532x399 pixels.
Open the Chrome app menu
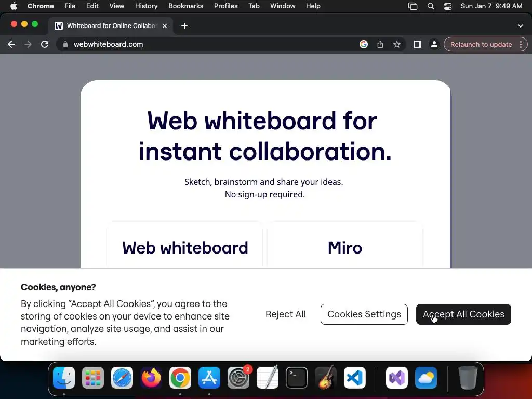41,6
